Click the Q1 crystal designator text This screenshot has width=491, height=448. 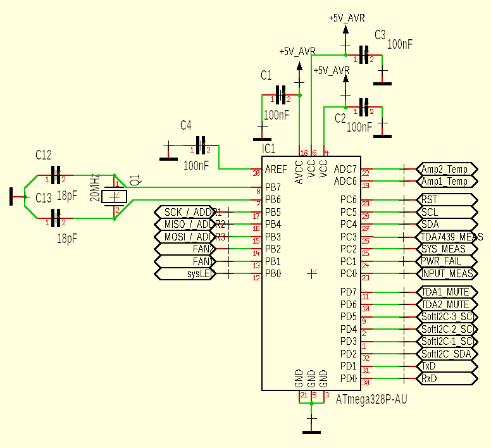[x=135, y=180]
